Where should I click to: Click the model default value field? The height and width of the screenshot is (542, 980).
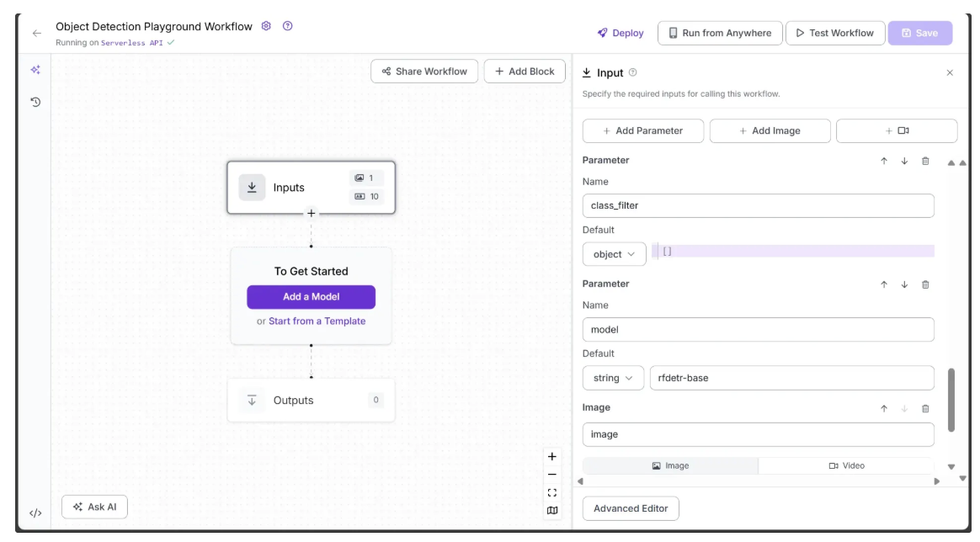coord(791,378)
